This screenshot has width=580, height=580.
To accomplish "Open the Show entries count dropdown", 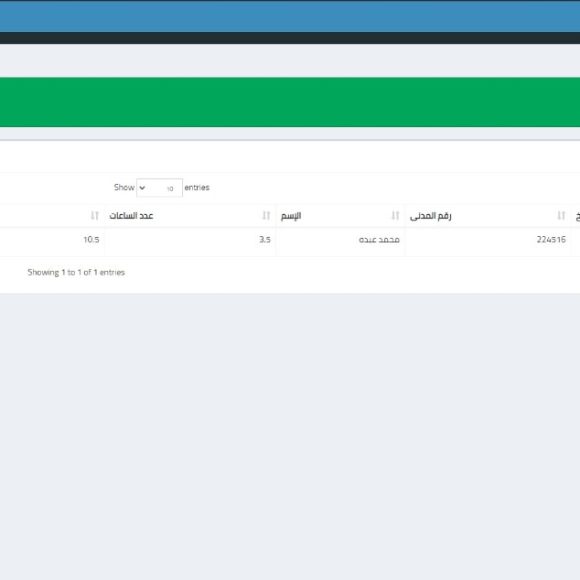I will point(159,188).
